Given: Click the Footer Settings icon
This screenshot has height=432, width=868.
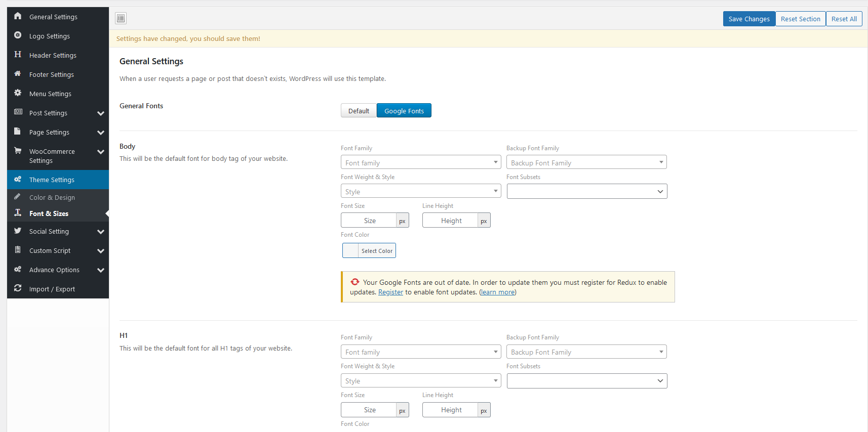Looking at the screenshot, I should pos(18,74).
